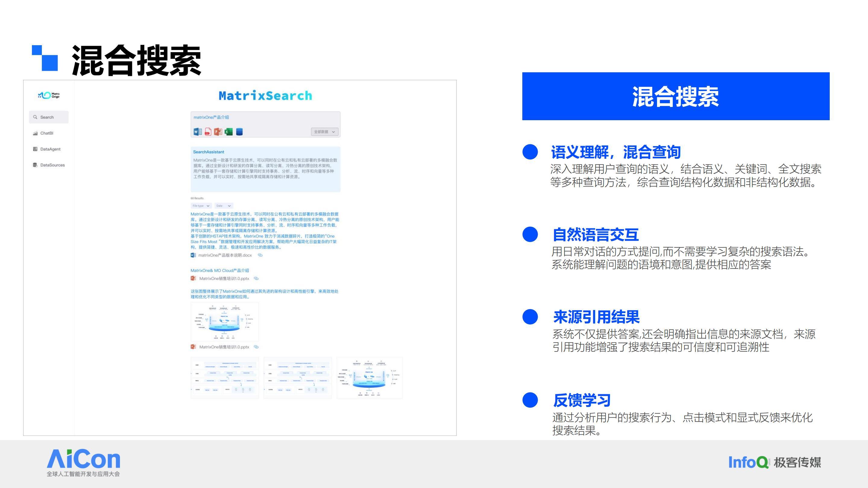Click the 68 Results count

[x=197, y=199]
